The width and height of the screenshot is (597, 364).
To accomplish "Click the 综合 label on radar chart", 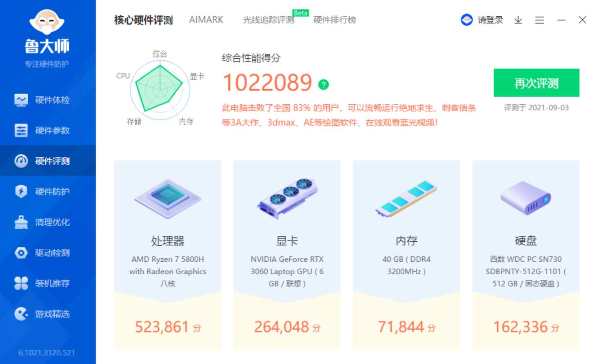I will pyautogui.click(x=160, y=54).
